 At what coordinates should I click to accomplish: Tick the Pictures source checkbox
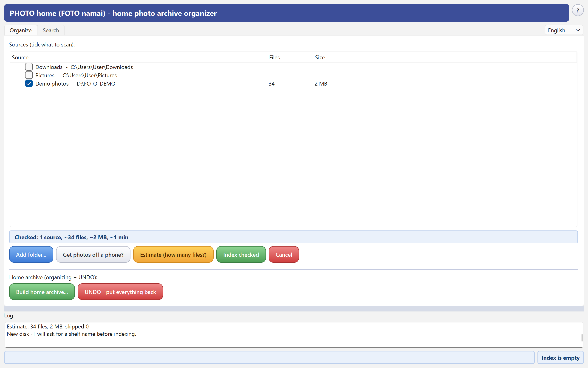tap(29, 75)
